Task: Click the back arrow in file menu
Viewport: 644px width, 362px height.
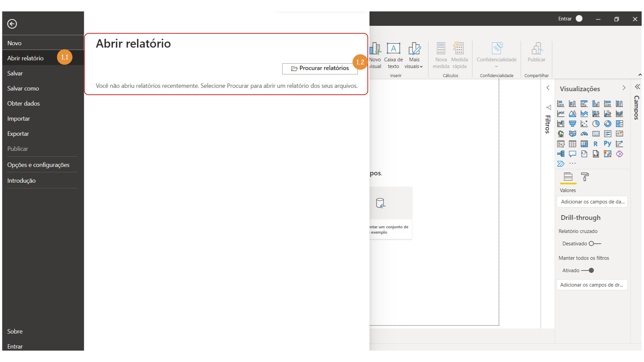Action: coord(12,24)
